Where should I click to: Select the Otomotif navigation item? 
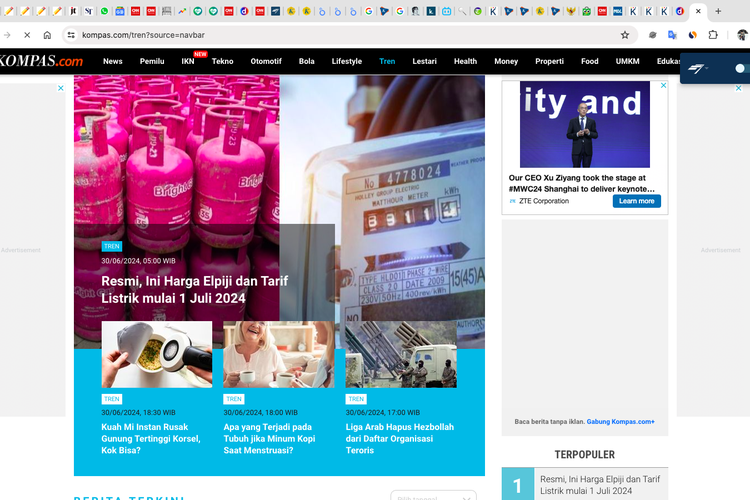pyautogui.click(x=266, y=61)
